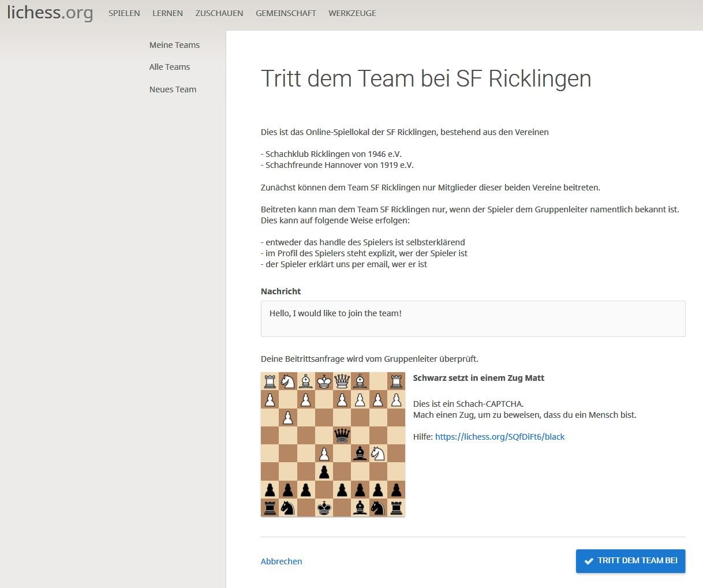This screenshot has width=703, height=588.
Task: Open the WERKZEUGE menu
Action: [352, 13]
